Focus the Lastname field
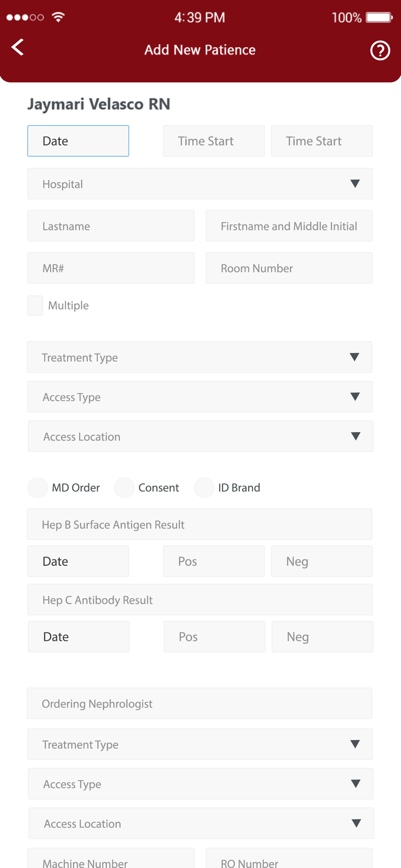 coord(111,226)
